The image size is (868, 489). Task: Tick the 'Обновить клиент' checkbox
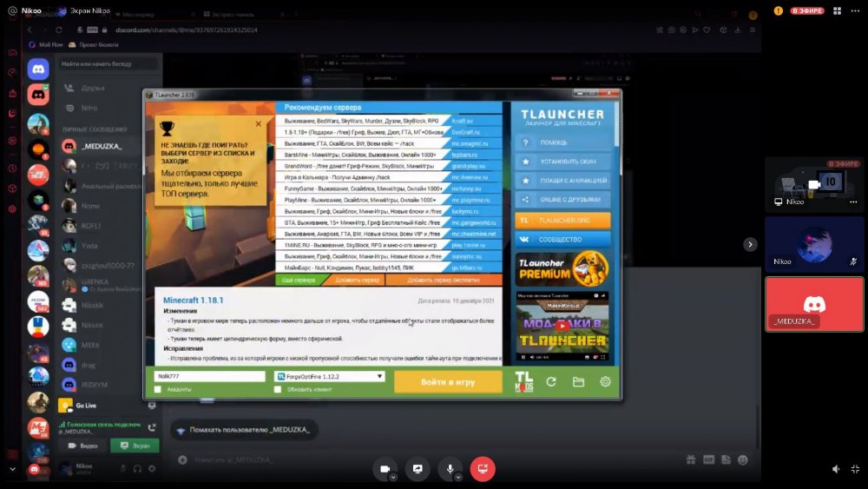tap(278, 389)
